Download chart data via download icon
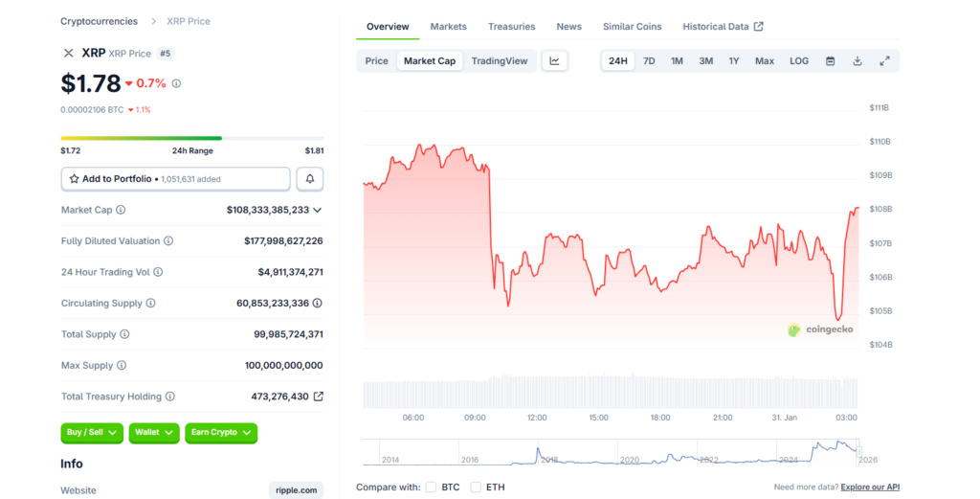 click(857, 61)
